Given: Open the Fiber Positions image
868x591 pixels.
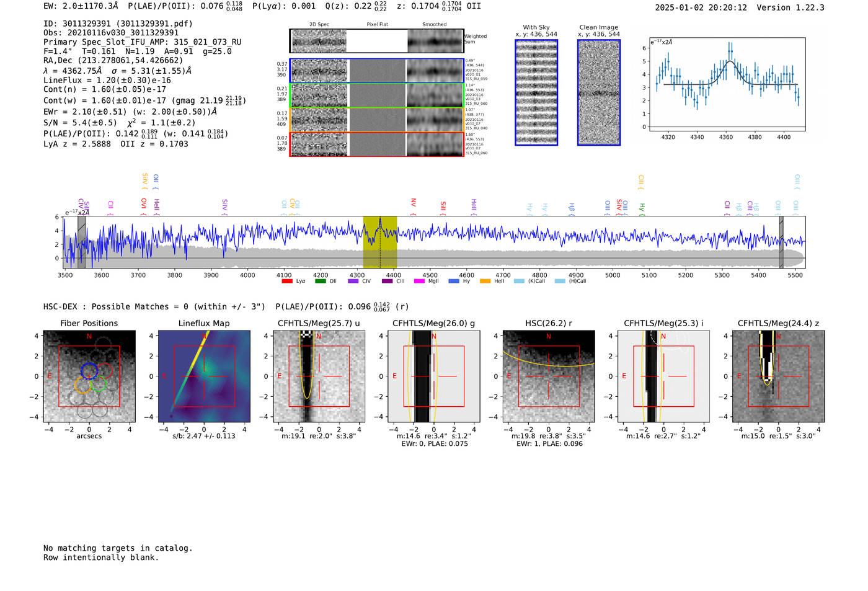Looking at the screenshot, I should 89,376.
